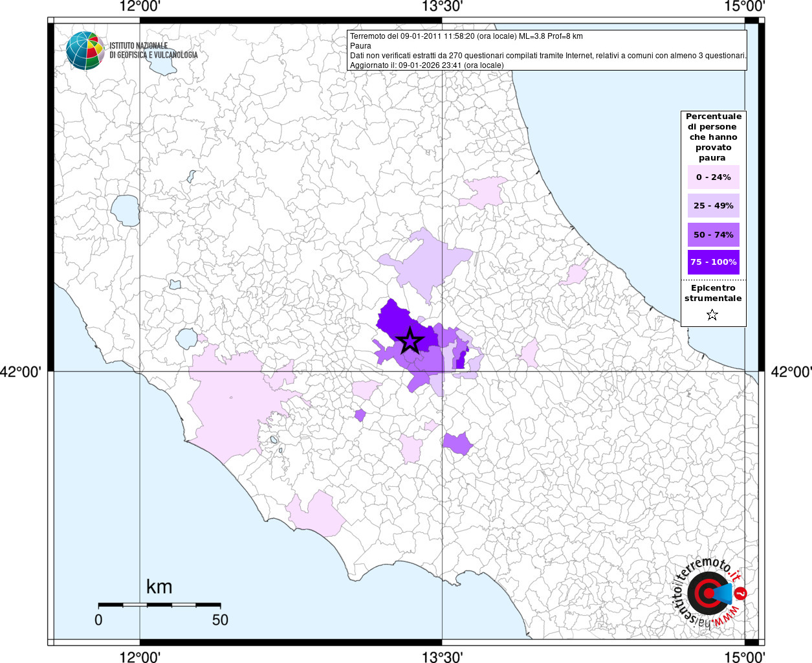Click the 'Dati non verificati' description line
The height and width of the screenshot is (663, 812).
coord(548,56)
